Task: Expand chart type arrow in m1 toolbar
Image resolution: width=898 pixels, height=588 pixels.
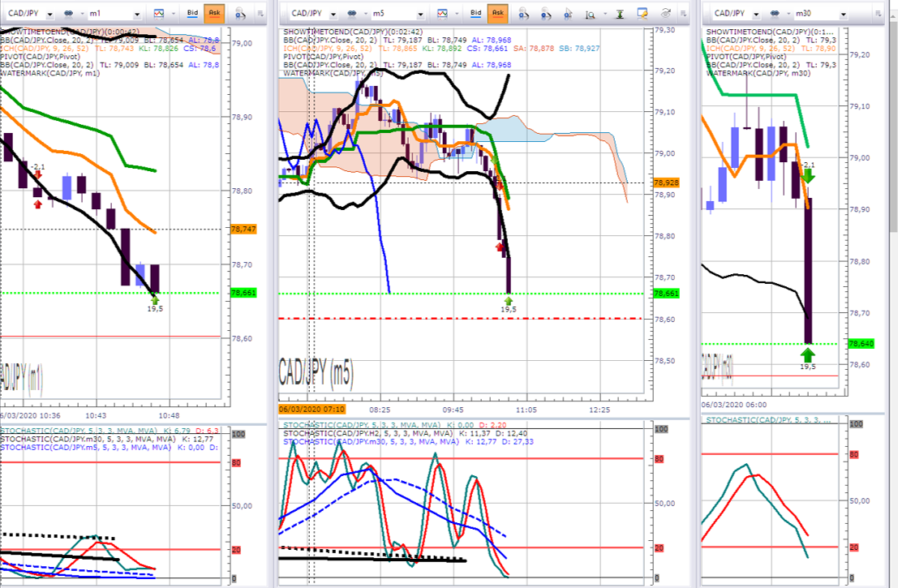Action: pyautogui.click(x=173, y=13)
